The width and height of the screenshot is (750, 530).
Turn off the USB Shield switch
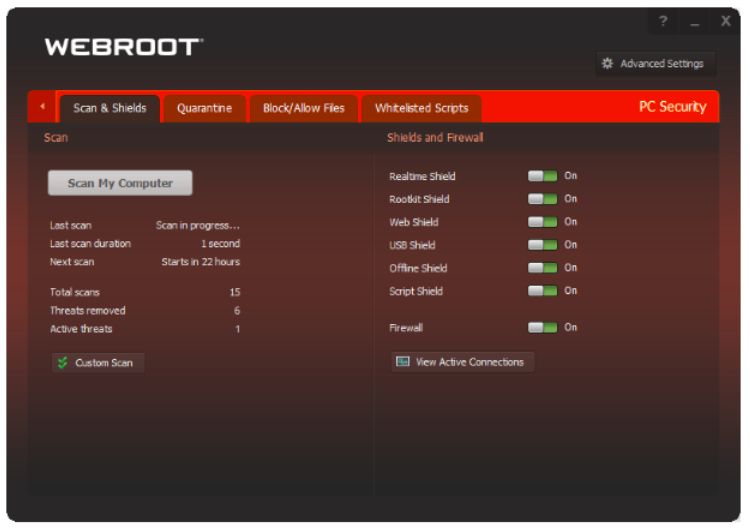point(542,245)
